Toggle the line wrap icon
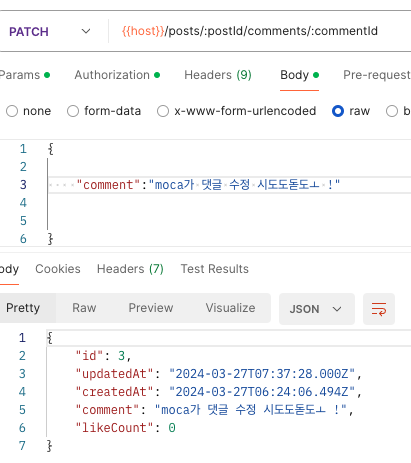The height and width of the screenshot is (463, 411). pos(379,309)
